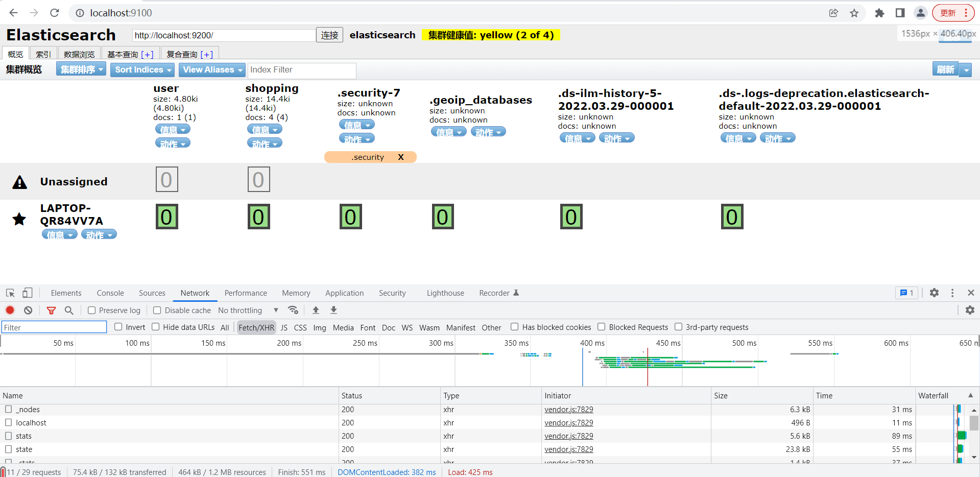Import HAR file upload arrow
This screenshot has width=980, height=477.
click(x=316, y=310)
